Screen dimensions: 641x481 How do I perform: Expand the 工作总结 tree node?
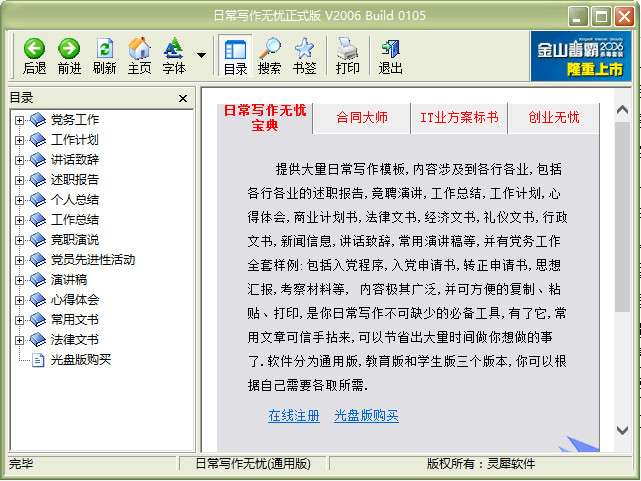click(x=19, y=220)
